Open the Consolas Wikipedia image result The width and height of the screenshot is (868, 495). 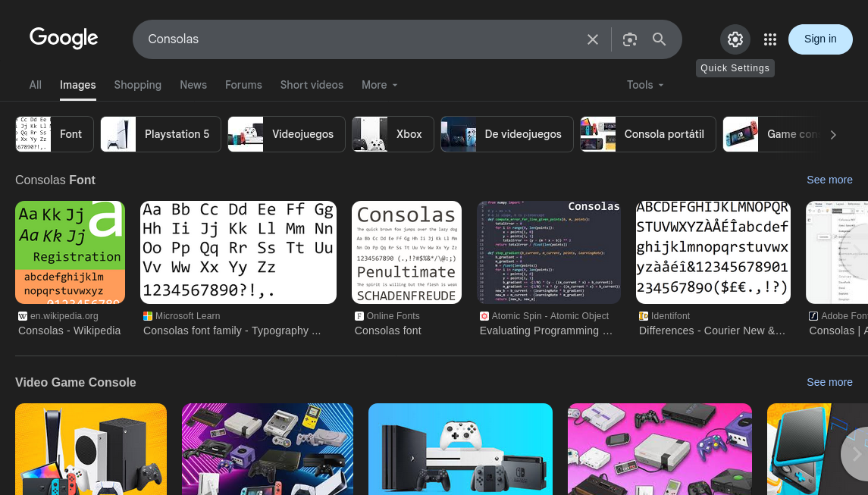[x=70, y=252]
